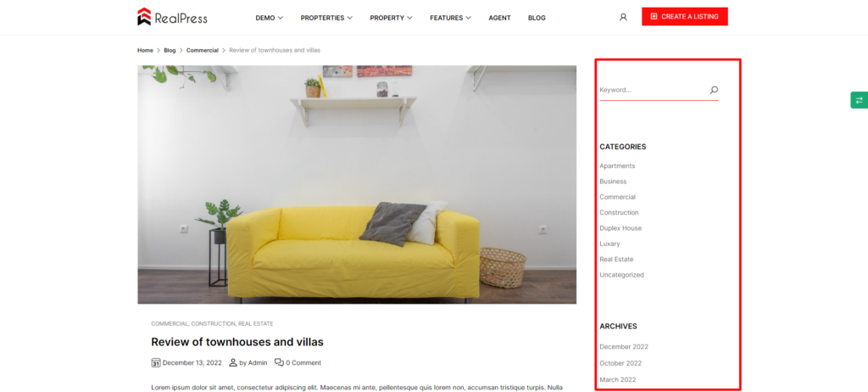Open the October 2022 archive

620,363
